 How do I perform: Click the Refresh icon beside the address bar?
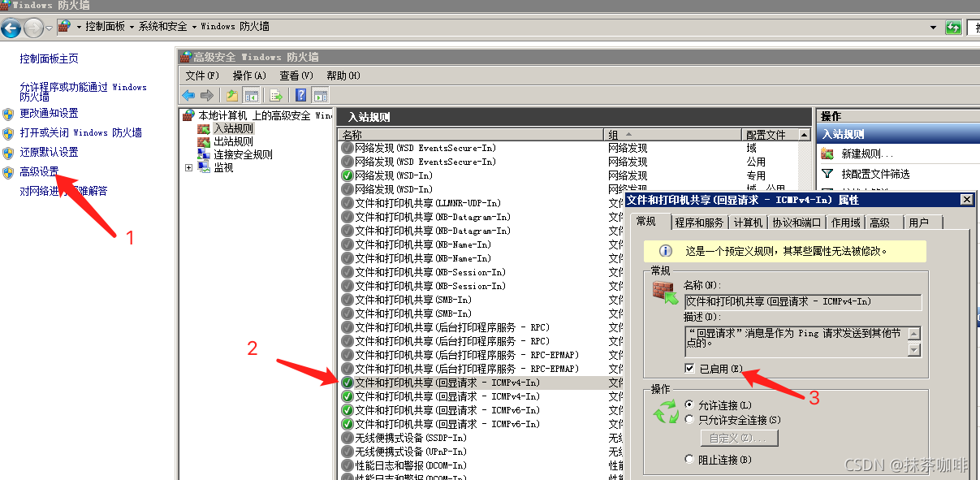953,28
